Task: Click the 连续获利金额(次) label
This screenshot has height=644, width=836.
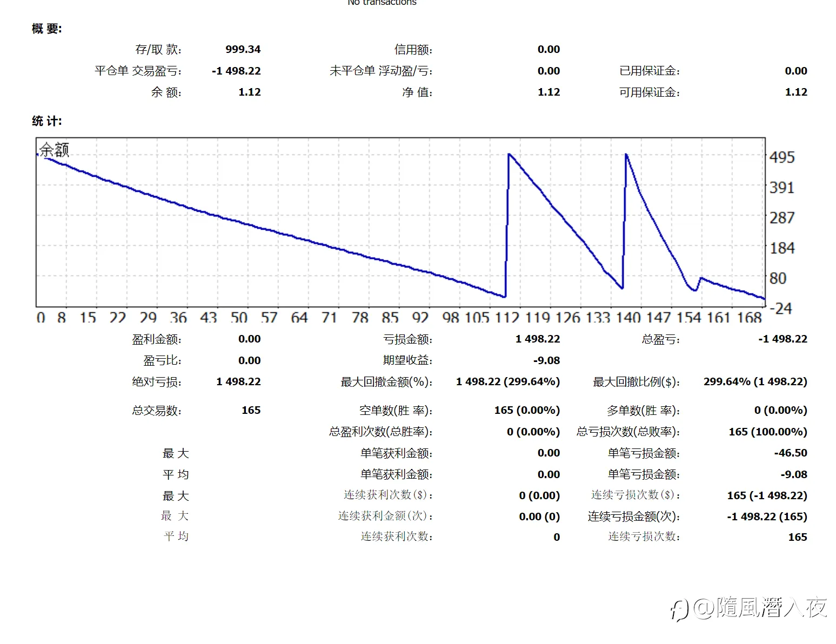Action: coord(386,516)
